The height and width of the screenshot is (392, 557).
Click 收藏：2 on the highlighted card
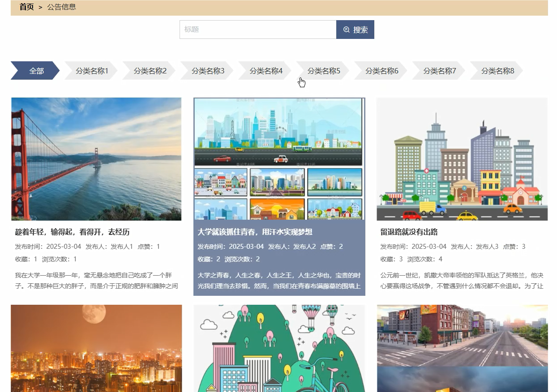209,259
